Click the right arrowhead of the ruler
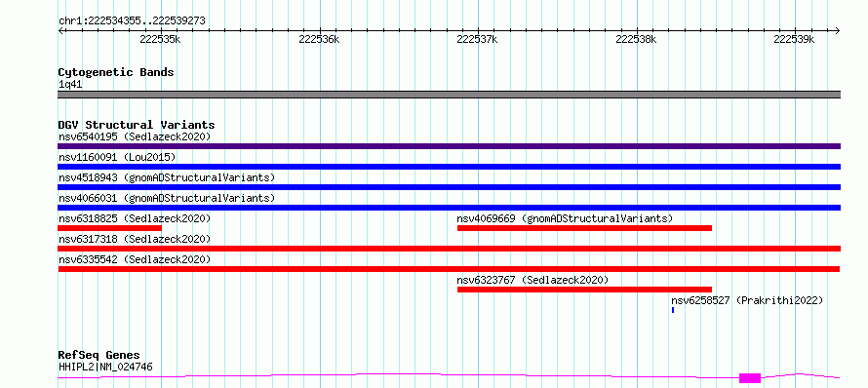 coord(838,30)
